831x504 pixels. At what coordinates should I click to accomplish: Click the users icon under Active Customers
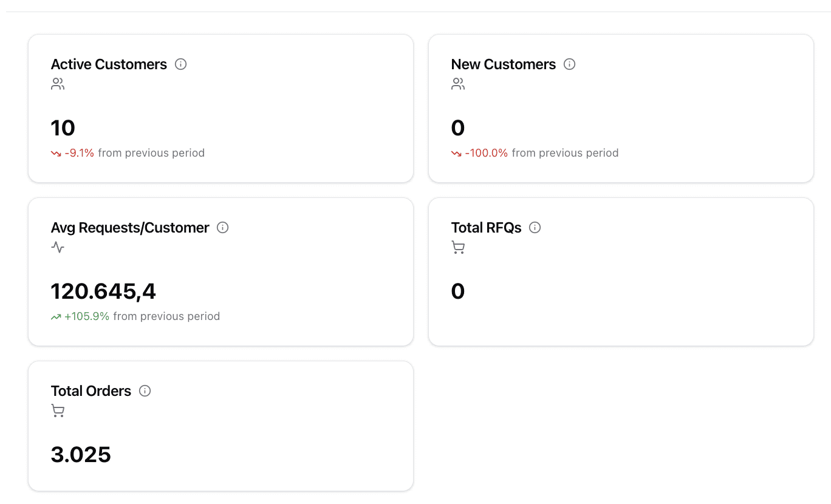(58, 84)
